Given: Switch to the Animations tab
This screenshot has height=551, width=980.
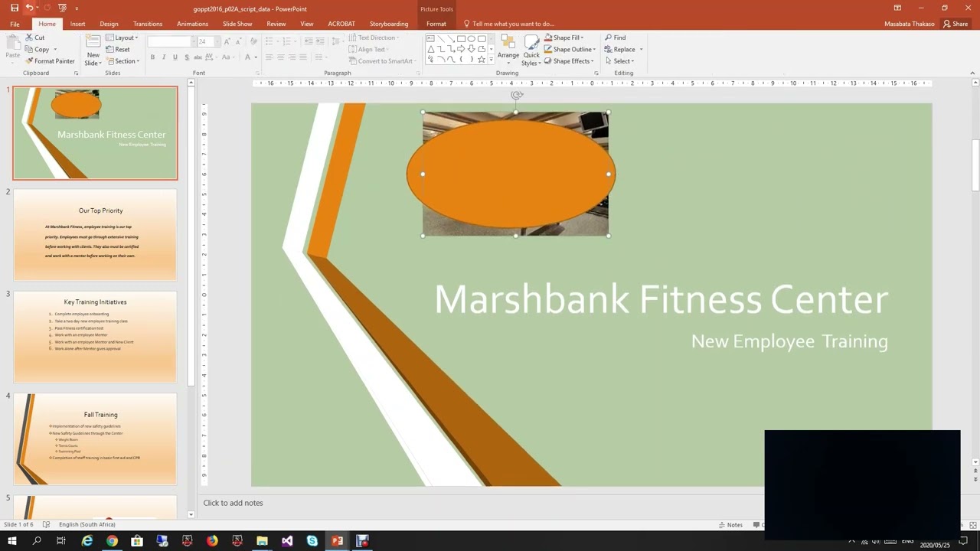Looking at the screenshot, I should (x=193, y=24).
